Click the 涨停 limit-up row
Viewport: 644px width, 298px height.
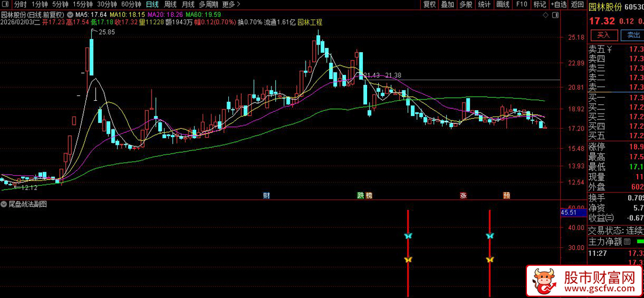(616, 148)
